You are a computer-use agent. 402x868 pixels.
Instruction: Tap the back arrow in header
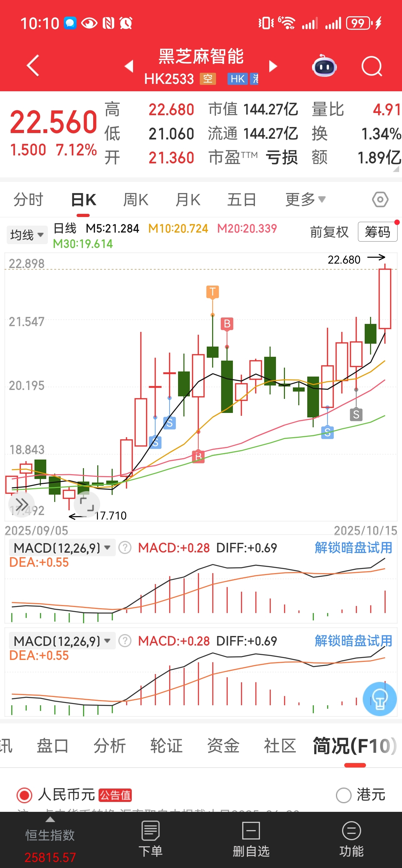(x=33, y=66)
